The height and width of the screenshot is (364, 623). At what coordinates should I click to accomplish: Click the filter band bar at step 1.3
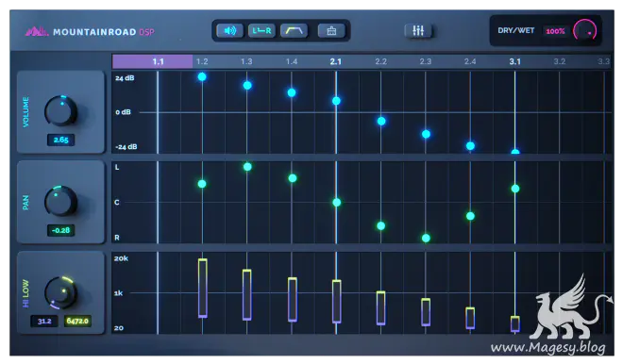point(246,294)
